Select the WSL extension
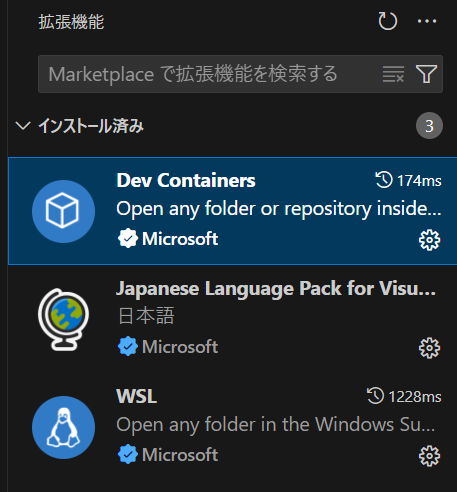 click(233, 427)
